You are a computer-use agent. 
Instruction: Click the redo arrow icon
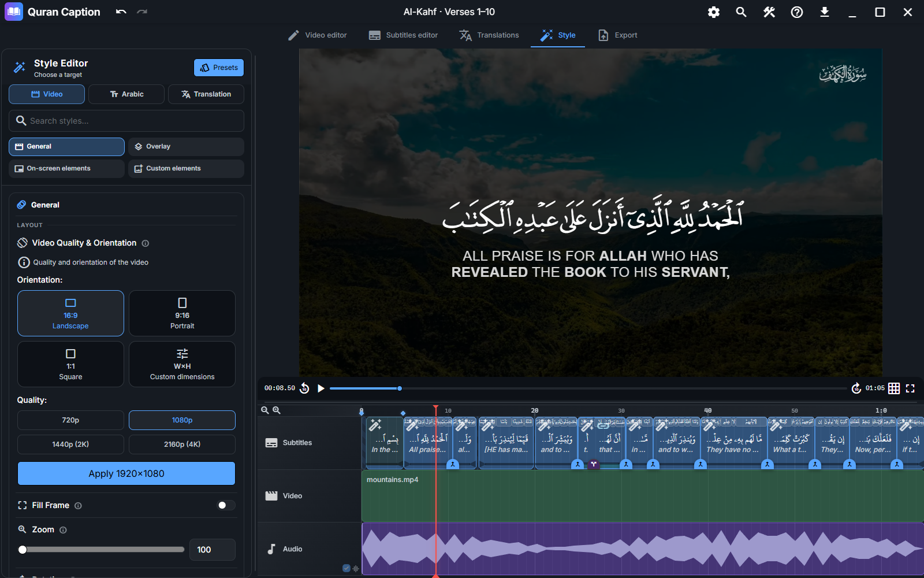pyautogui.click(x=142, y=12)
